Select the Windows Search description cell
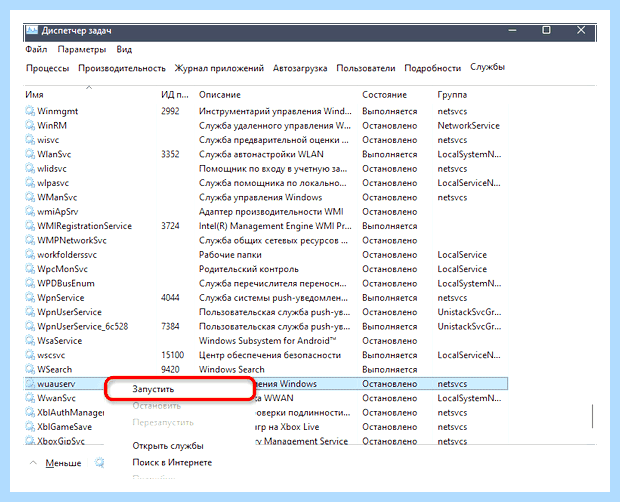620x502 pixels. (x=232, y=370)
